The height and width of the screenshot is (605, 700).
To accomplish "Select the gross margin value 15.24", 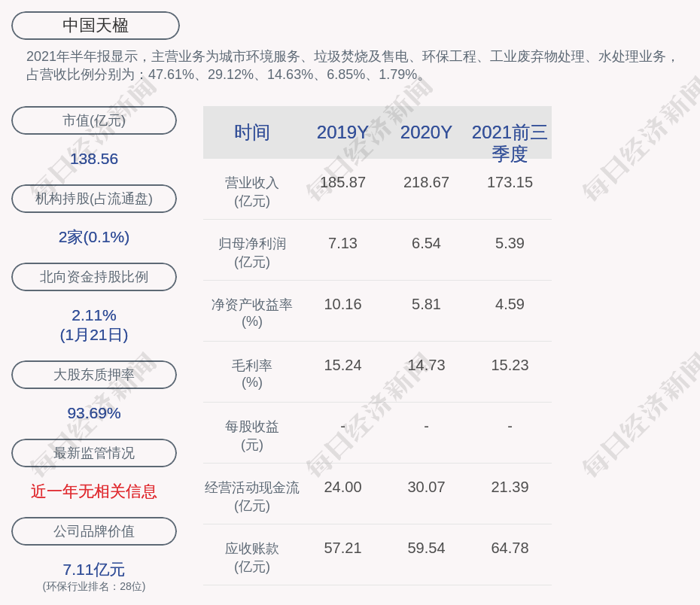I will (343, 366).
